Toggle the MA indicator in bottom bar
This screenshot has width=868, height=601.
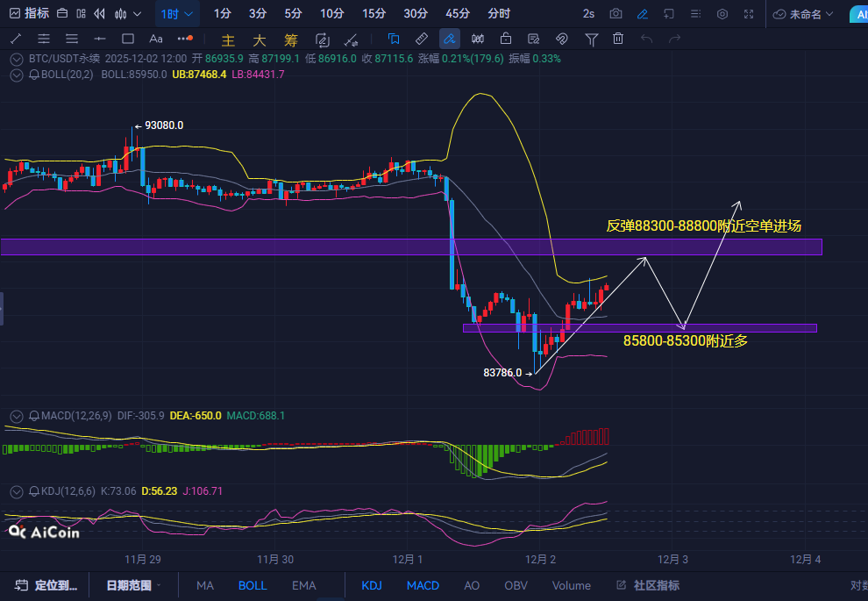(205, 585)
